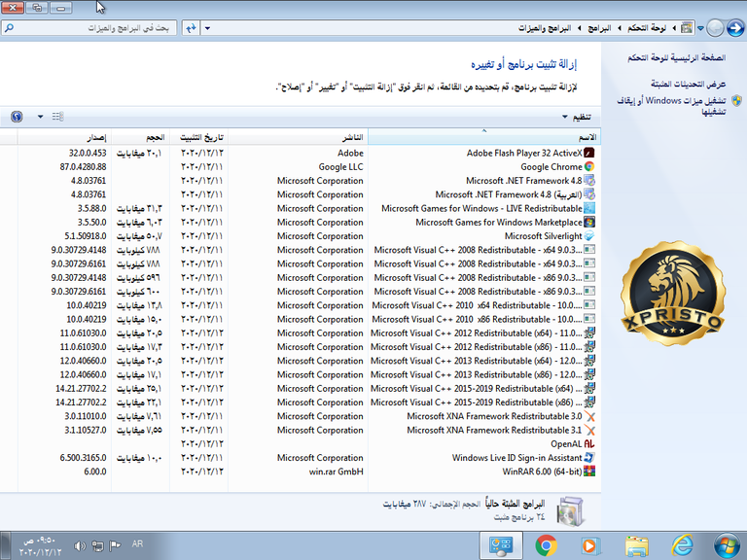The height and width of the screenshot is (560, 747).
Task: Expand the view options dropdown arrow
Action: (x=40, y=117)
